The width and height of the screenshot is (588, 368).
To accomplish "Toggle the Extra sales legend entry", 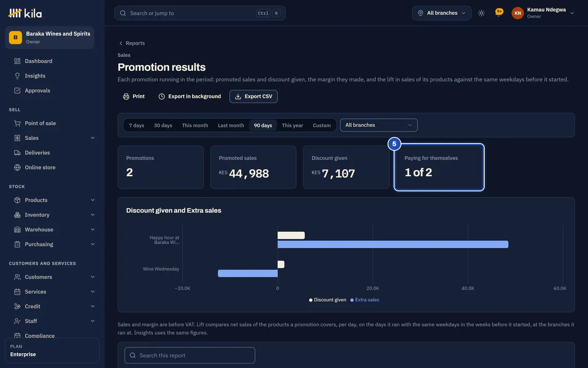I will [365, 300].
